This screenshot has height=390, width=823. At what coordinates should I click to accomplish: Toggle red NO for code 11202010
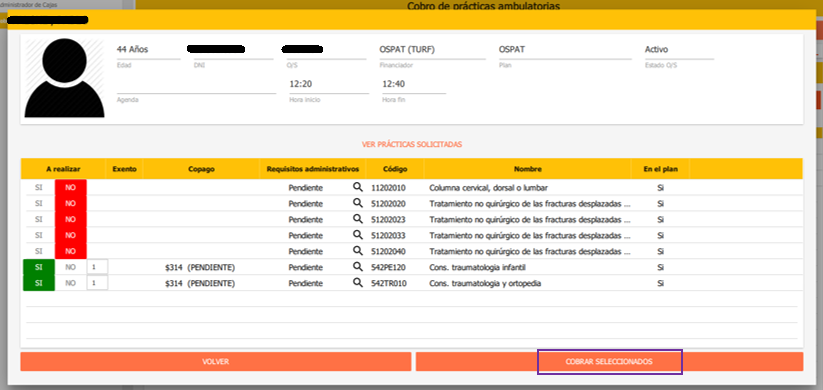pos(70,187)
